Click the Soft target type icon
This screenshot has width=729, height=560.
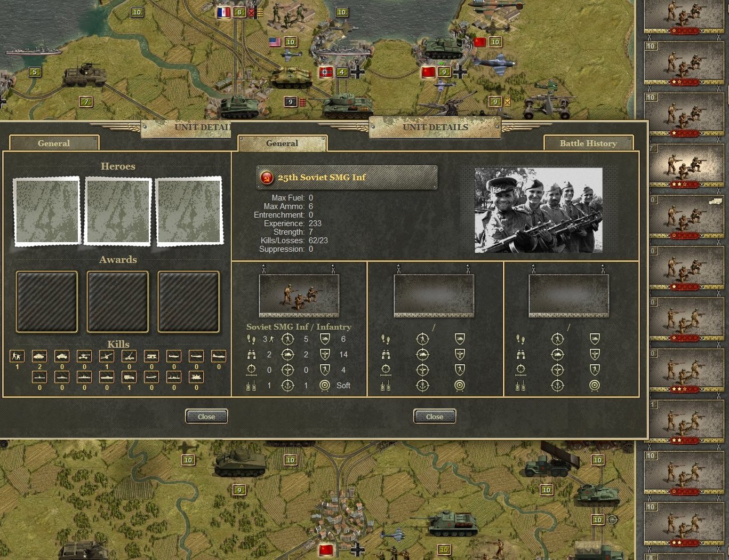point(325,386)
